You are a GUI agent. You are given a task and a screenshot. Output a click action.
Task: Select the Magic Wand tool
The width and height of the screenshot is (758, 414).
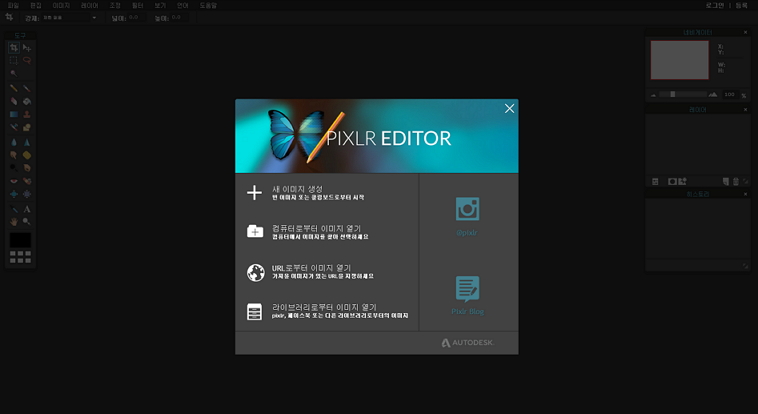(14, 74)
